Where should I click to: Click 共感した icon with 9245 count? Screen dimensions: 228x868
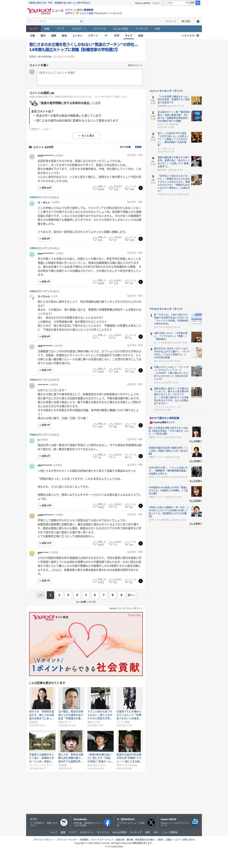point(95,188)
